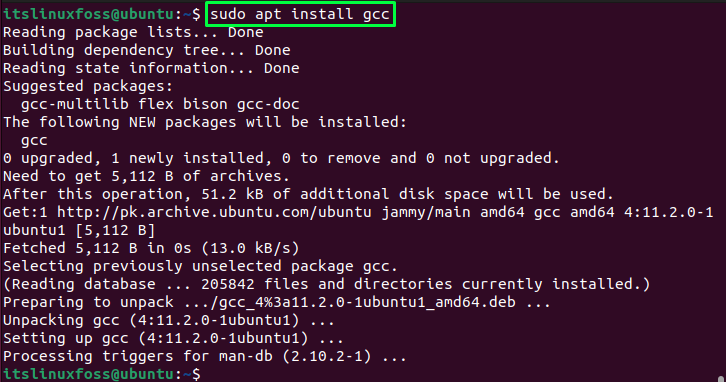This screenshot has width=726, height=382.
Task: Click the 'Suggested packages:' line
Action: [x=88, y=87]
